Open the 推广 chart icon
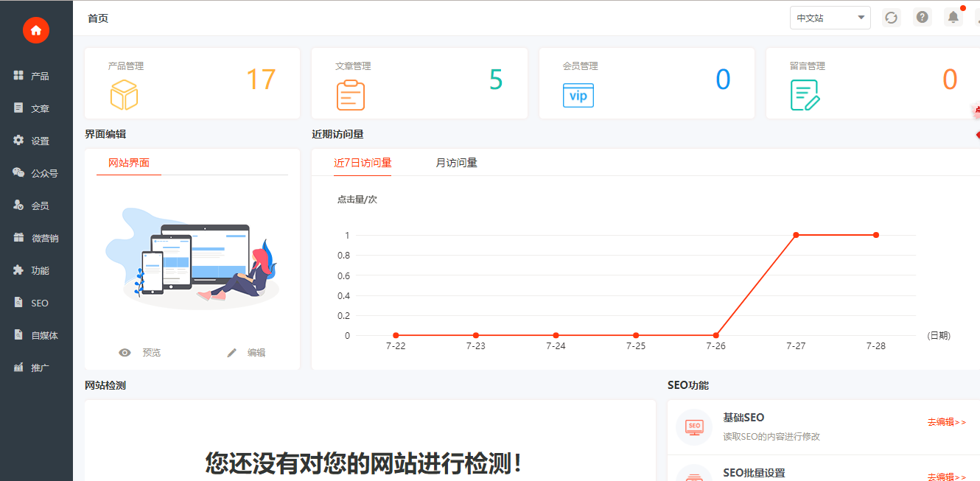980x481 pixels. pyautogui.click(x=18, y=367)
